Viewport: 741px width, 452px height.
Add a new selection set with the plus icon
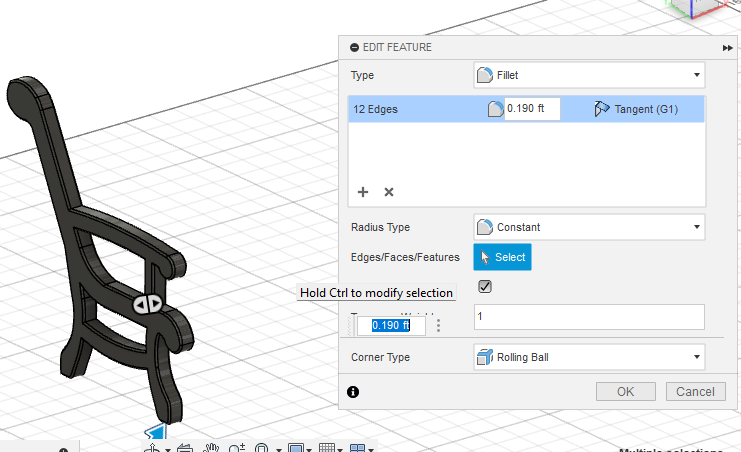363,192
